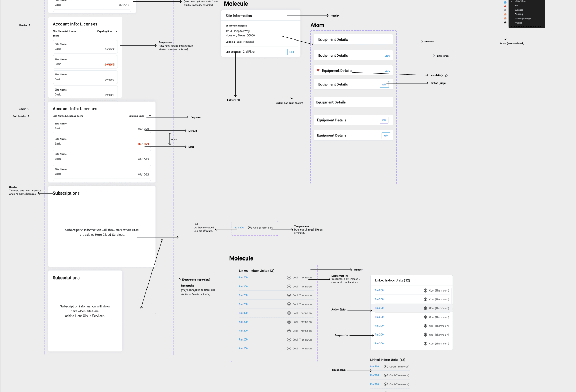Screen dimensions: 576x392
Task: Select the Footer Title annotation
Action: tap(234, 100)
